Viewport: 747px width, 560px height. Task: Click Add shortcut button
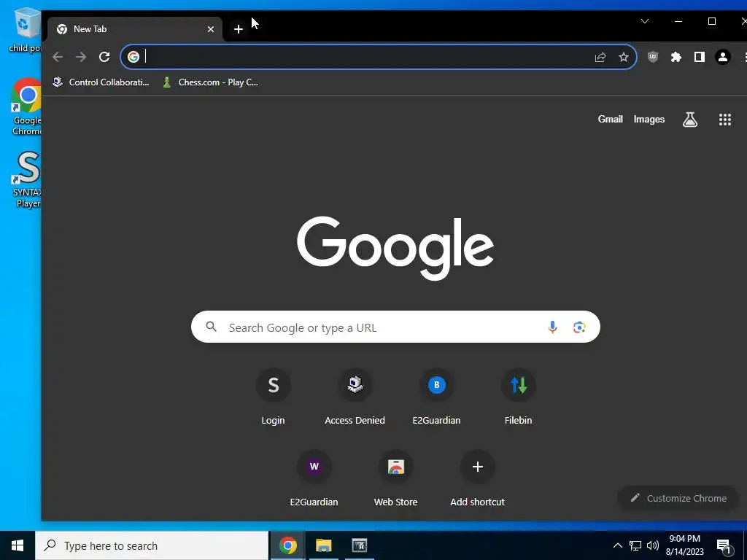pyautogui.click(x=477, y=480)
